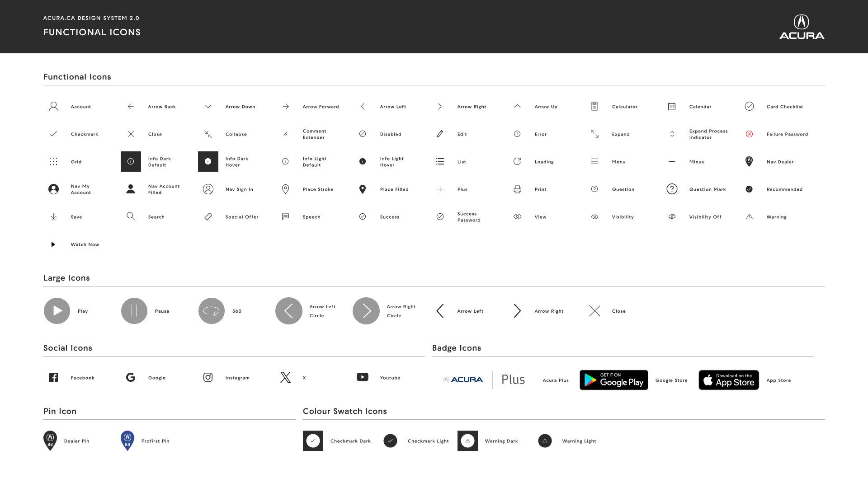Click the X social icon

[285, 377]
